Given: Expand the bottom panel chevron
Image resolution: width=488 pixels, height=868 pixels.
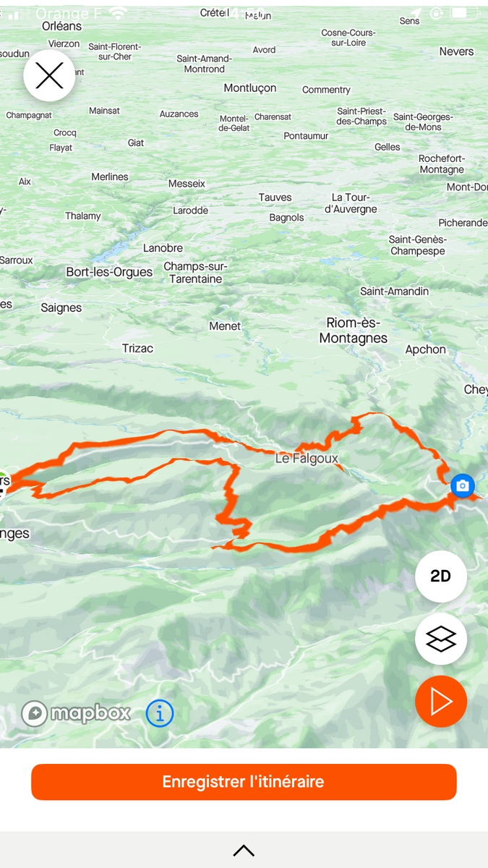Looking at the screenshot, I should [244, 851].
